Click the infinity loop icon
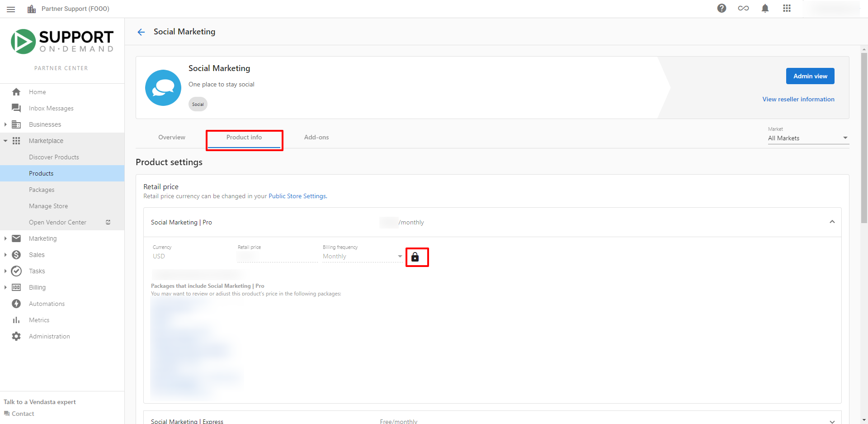 (x=743, y=8)
